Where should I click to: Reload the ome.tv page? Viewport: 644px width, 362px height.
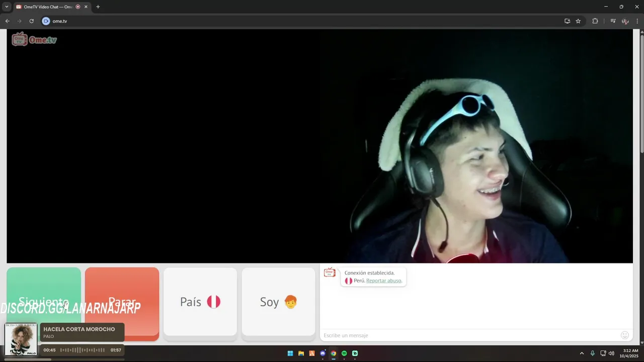tap(31, 21)
